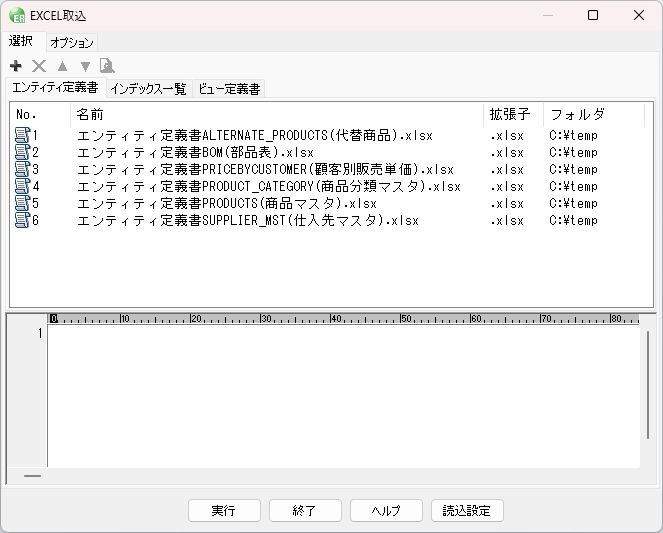Click the 拡張子 column header

pos(514,115)
